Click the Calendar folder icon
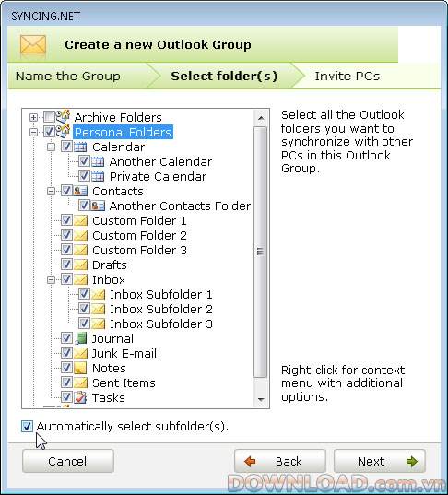The width and height of the screenshot is (448, 495). (80, 147)
